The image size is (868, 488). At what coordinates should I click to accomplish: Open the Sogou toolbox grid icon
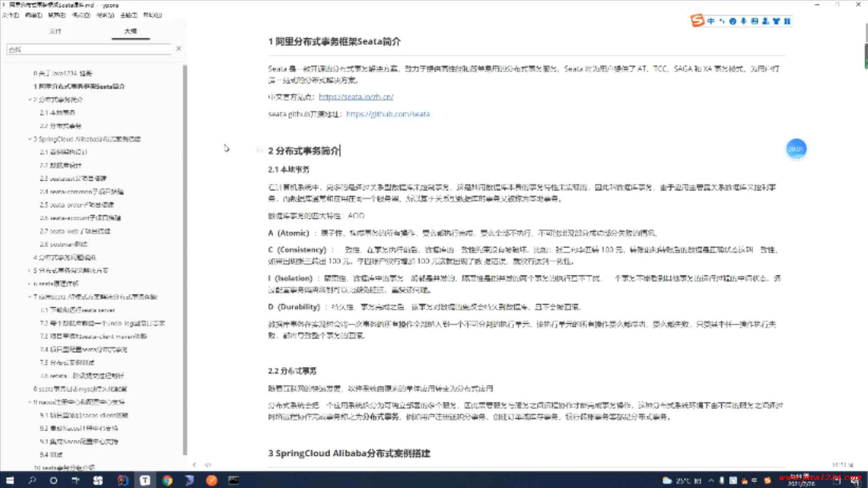click(787, 21)
